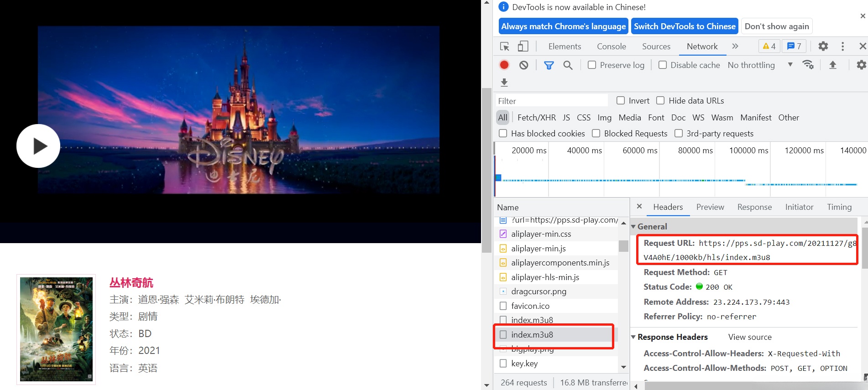This screenshot has width=868, height=390.
Task: Click the network Filter text field
Action: 552,101
